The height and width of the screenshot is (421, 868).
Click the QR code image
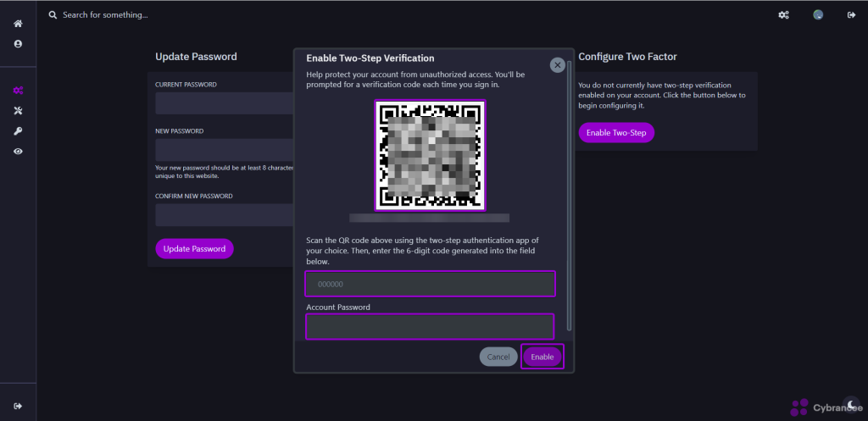pos(430,156)
